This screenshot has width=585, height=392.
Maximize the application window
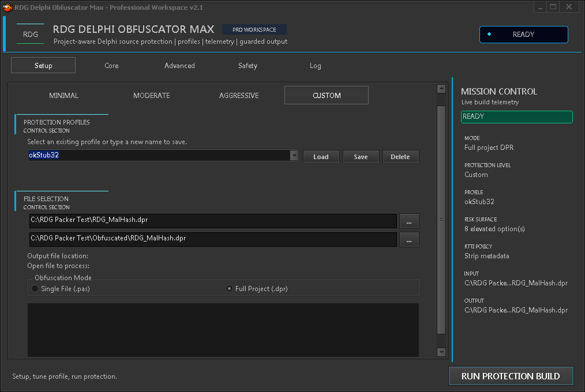point(553,7)
